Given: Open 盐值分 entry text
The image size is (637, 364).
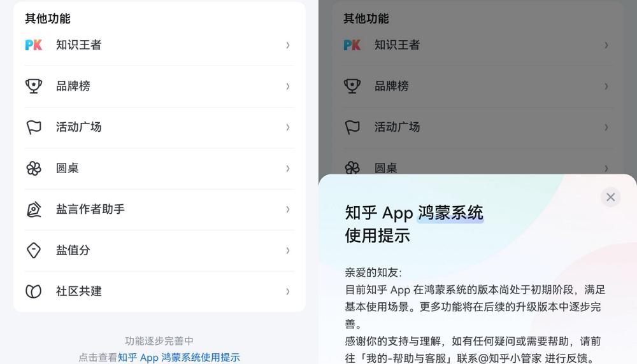Looking at the screenshot, I should 73,250.
